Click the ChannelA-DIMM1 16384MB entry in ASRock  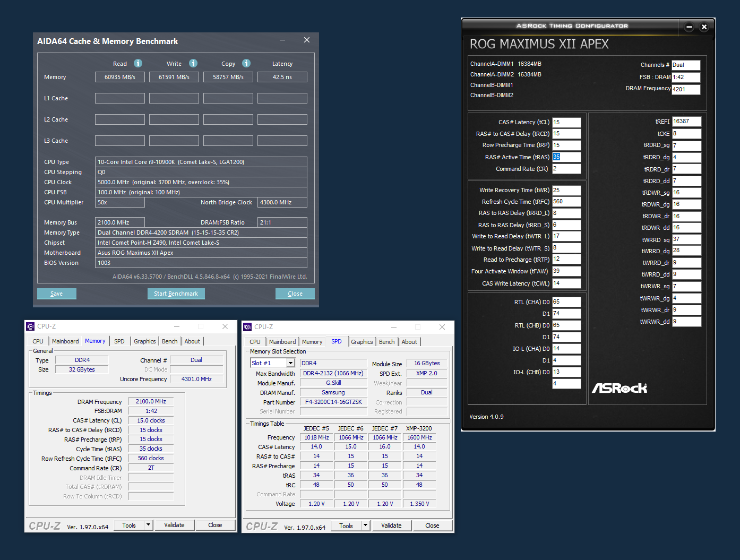tap(506, 64)
